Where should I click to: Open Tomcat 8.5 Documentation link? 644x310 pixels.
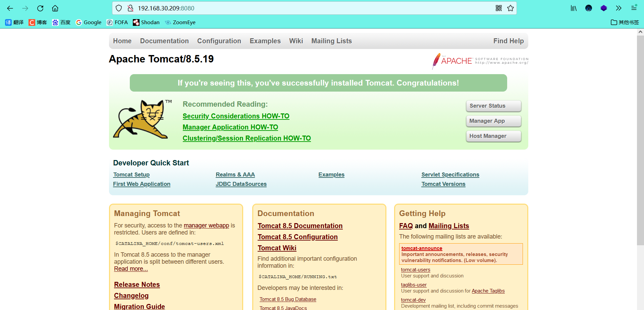coord(300,226)
